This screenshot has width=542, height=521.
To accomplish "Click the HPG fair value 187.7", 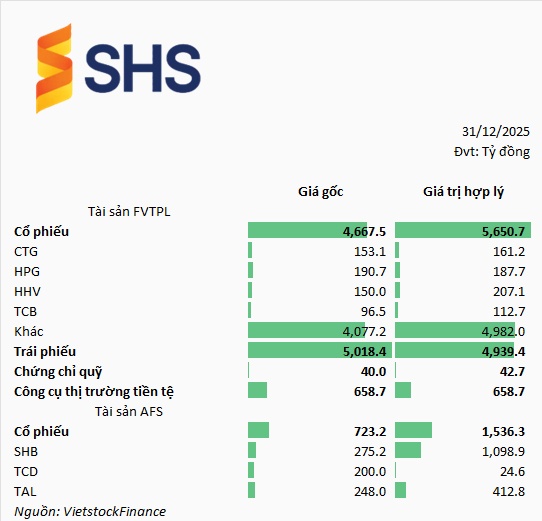I will coord(509,272).
